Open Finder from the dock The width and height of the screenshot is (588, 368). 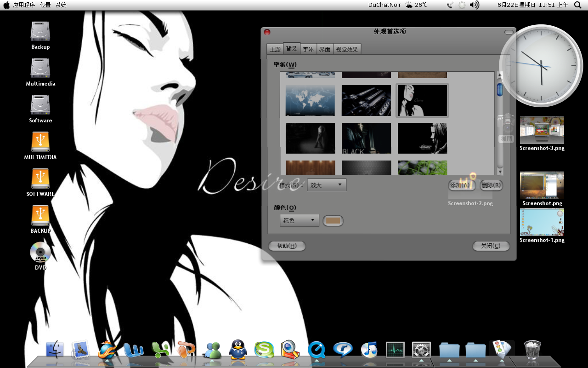55,350
